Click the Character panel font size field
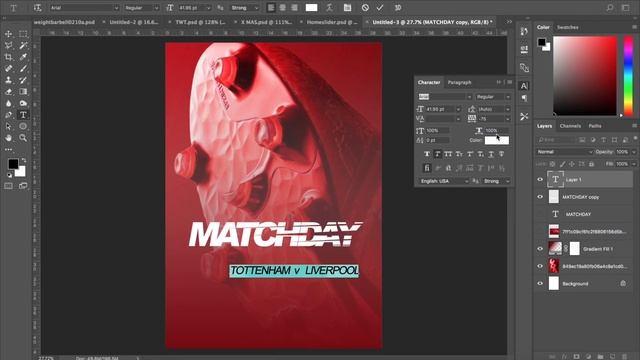Image resolution: width=640 pixels, height=360 pixels. click(440, 109)
